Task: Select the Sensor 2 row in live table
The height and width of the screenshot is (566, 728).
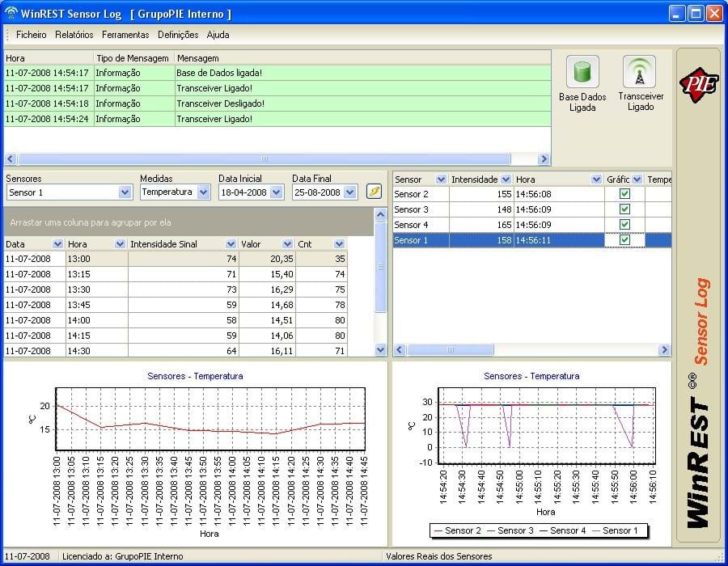Action: pyautogui.click(x=532, y=194)
